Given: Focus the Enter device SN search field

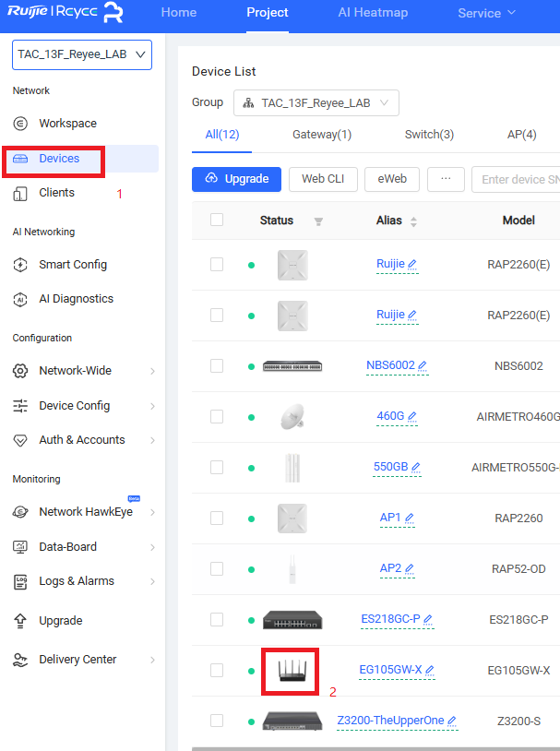Looking at the screenshot, I should (x=516, y=180).
